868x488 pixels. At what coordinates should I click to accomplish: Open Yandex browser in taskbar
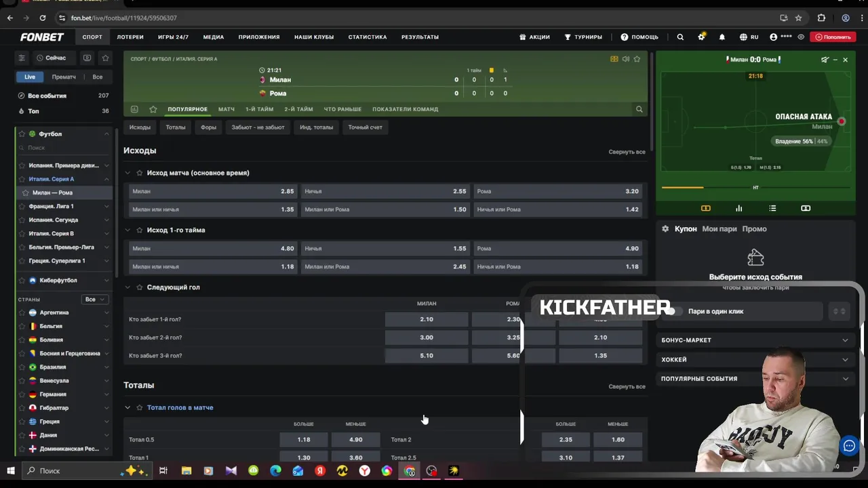click(x=364, y=470)
